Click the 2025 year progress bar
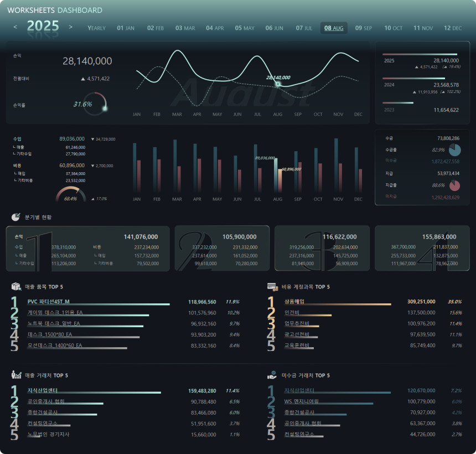 (420, 54)
